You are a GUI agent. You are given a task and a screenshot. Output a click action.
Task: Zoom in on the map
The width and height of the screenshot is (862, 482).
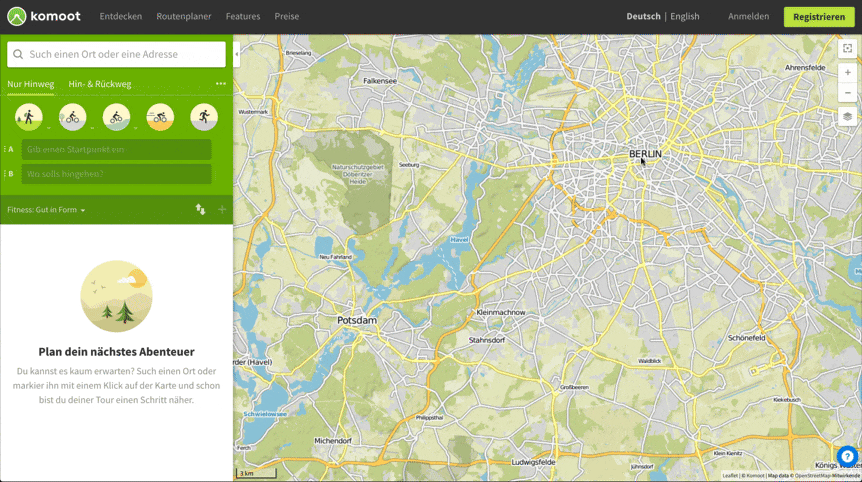click(x=847, y=72)
